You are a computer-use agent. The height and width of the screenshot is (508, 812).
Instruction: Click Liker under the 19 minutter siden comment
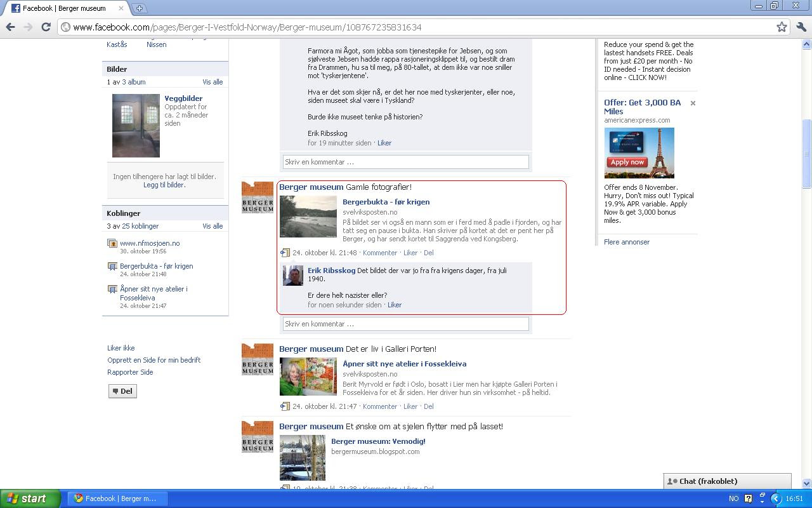point(384,143)
